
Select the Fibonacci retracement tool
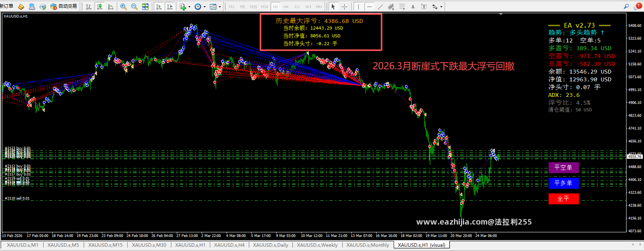(402, 7)
